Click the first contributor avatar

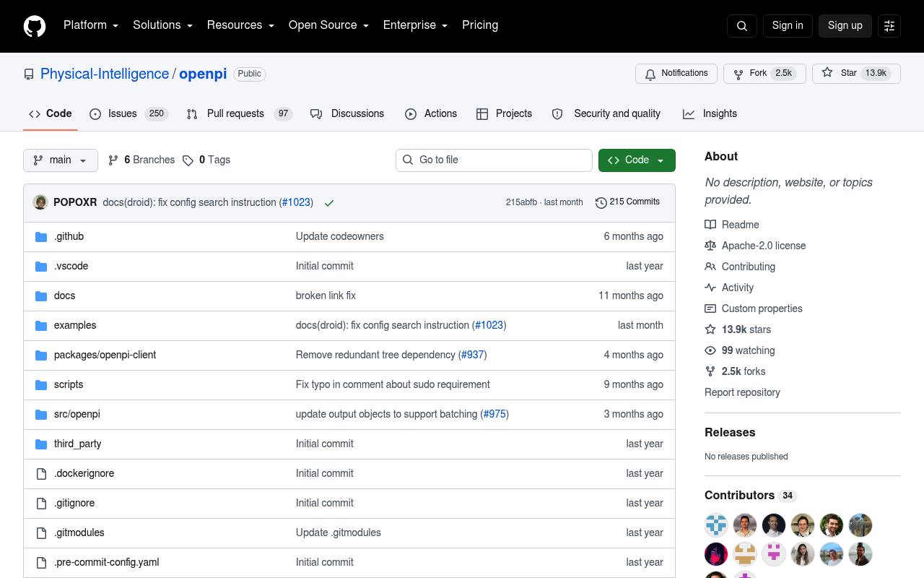[x=716, y=525]
